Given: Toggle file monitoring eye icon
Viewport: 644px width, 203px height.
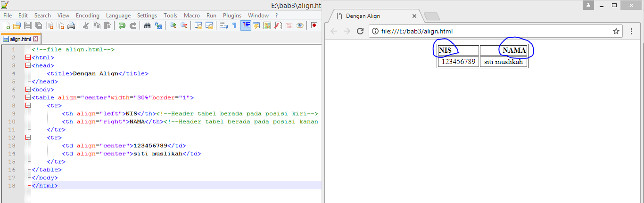Looking at the screenshot, I should [300, 25].
